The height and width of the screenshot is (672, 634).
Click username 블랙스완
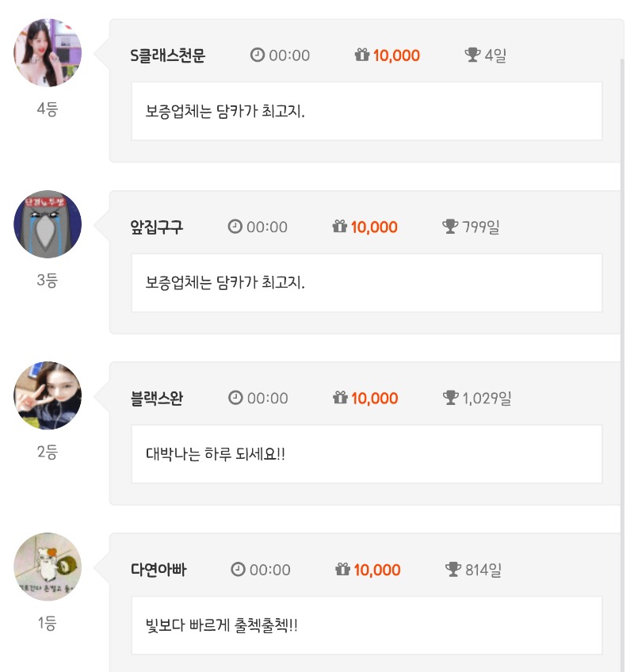[157, 398]
